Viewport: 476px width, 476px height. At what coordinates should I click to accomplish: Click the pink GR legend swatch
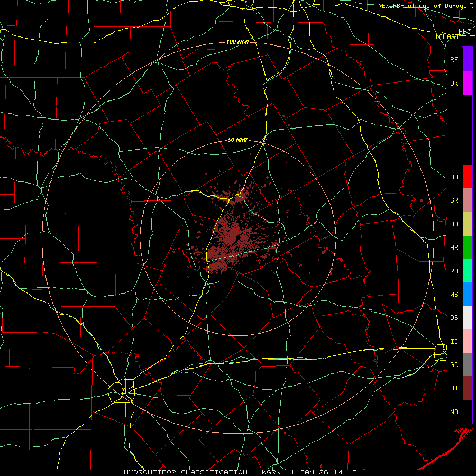coord(467,200)
